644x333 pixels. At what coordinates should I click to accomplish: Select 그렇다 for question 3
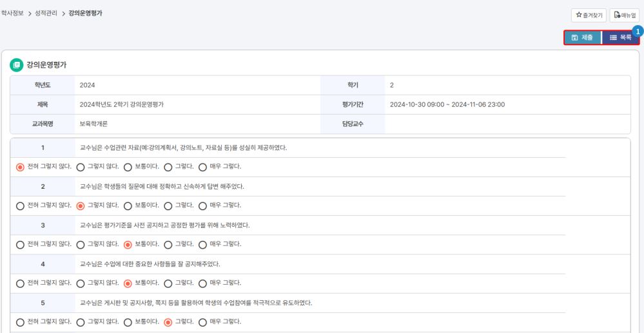(x=168, y=245)
